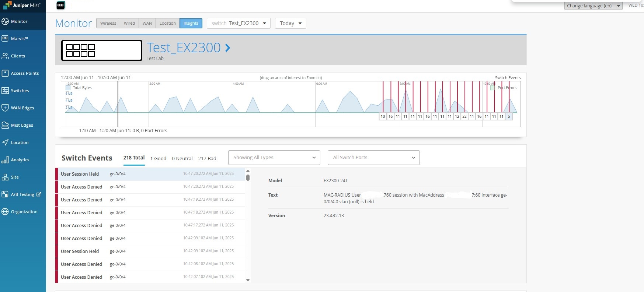Select the event count marker 5
The image size is (644, 292).
509,116
